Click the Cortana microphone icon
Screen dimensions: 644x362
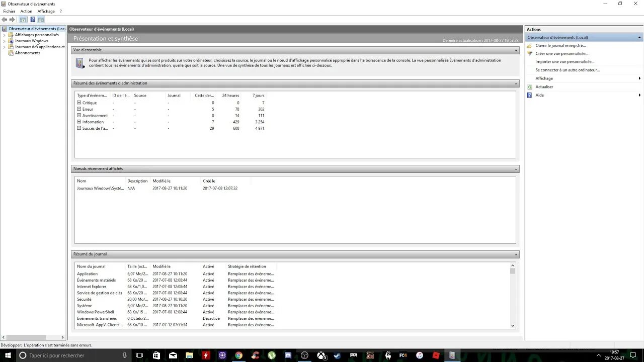pos(124,355)
